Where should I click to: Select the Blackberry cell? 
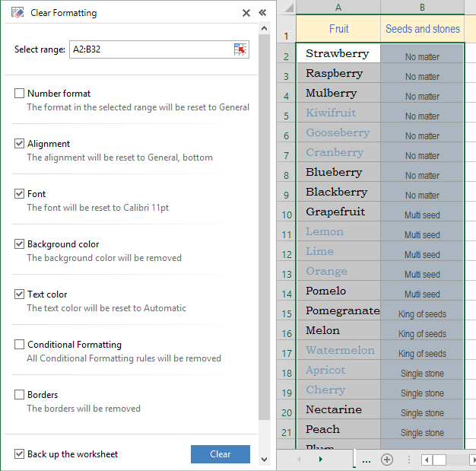tap(338, 192)
